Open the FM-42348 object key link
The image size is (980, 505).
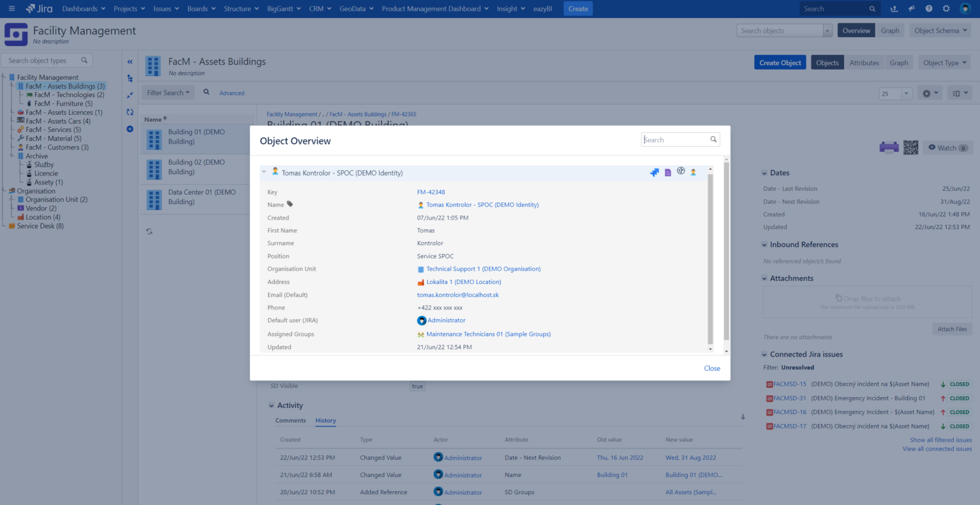(431, 192)
